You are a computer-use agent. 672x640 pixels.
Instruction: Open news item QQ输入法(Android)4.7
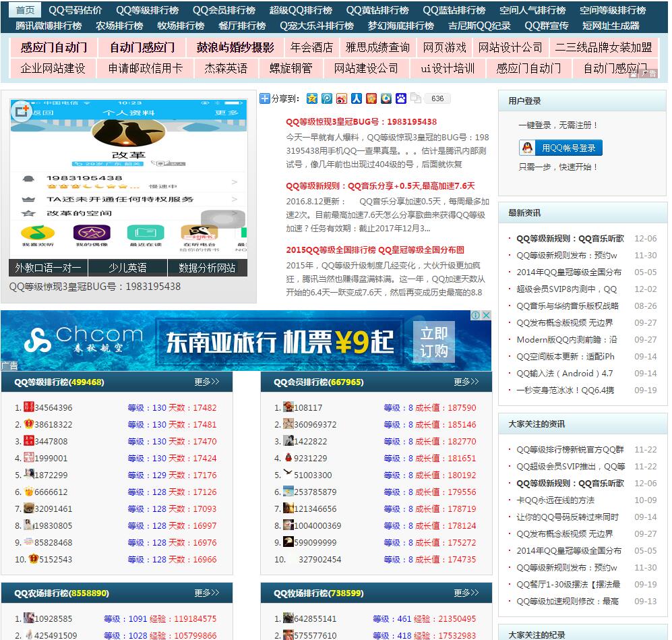[x=564, y=374]
